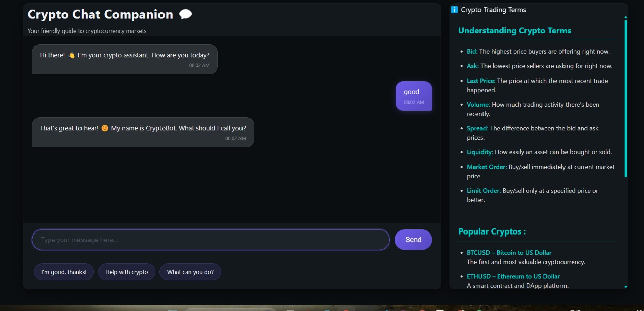Image resolution: width=644 pixels, height=311 pixels.
Task: Send the message with the Send button
Action: 413,240
